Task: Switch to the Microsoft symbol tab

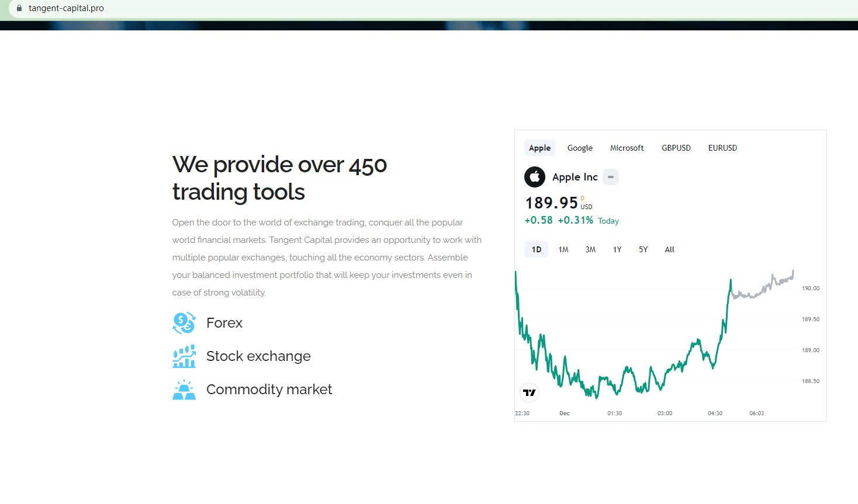Action: coord(627,148)
